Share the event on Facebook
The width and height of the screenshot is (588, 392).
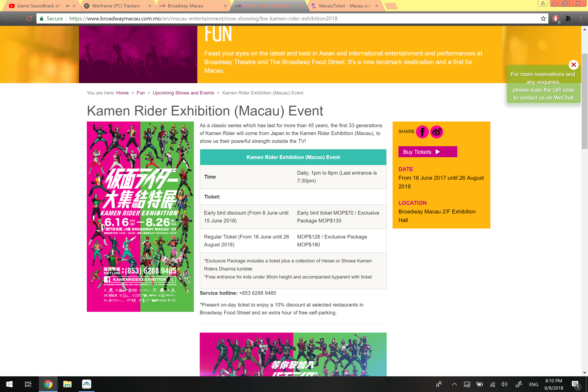click(x=422, y=132)
